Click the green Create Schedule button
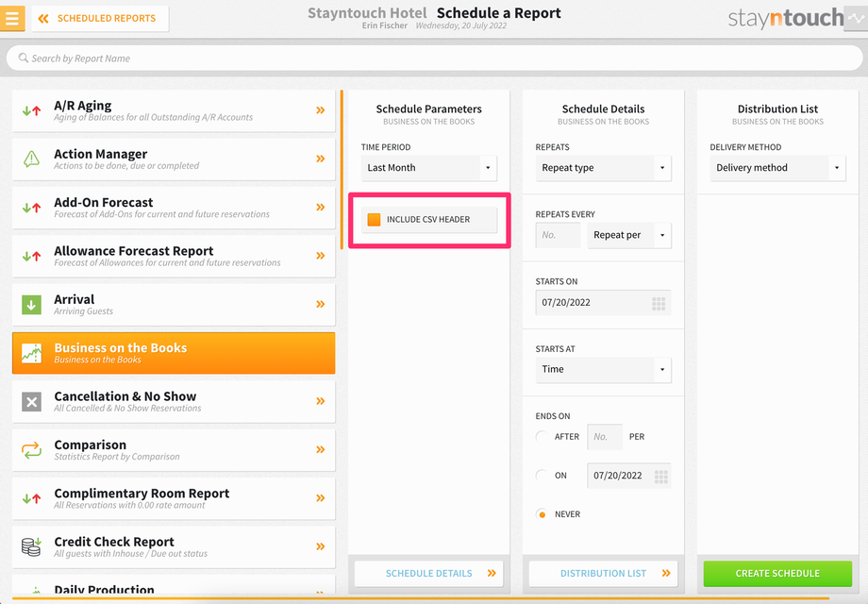 [777, 574]
